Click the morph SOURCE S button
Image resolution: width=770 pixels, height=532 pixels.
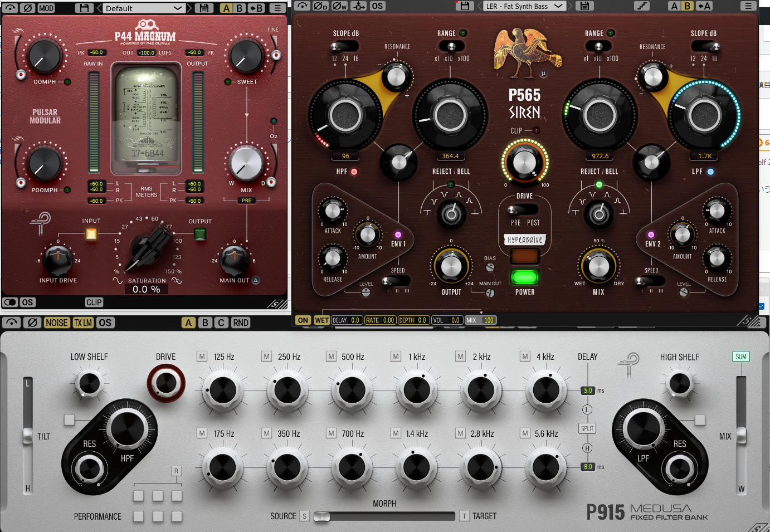pos(304,516)
